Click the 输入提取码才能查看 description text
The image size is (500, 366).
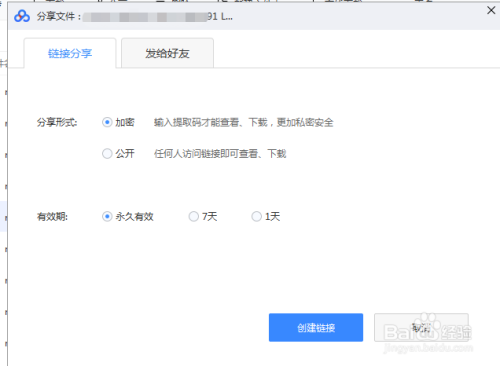pos(243,122)
